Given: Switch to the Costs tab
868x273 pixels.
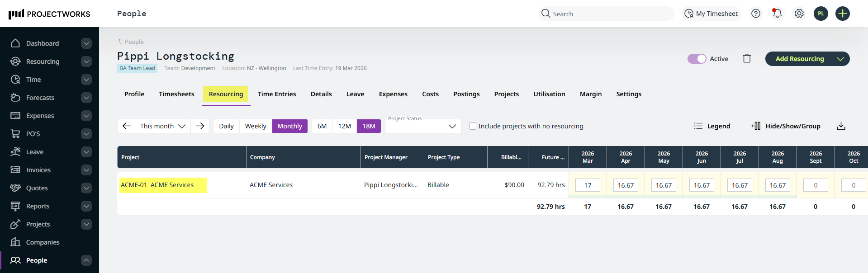Looking at the screenshot, I should [430, 94].
